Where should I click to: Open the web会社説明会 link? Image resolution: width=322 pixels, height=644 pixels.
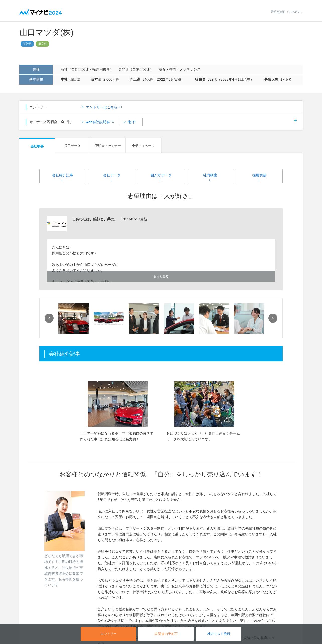[98, 122]
